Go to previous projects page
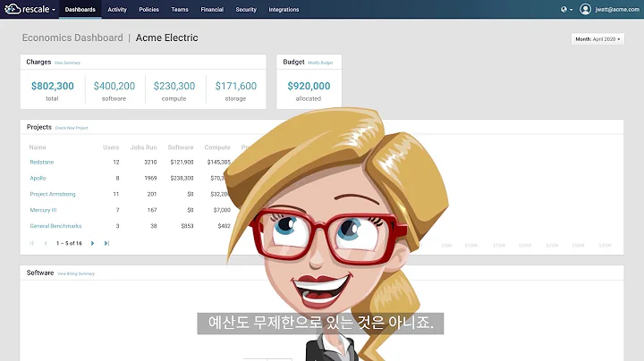The height and width of the screenshot is (361, 644). tap(46, 243)
